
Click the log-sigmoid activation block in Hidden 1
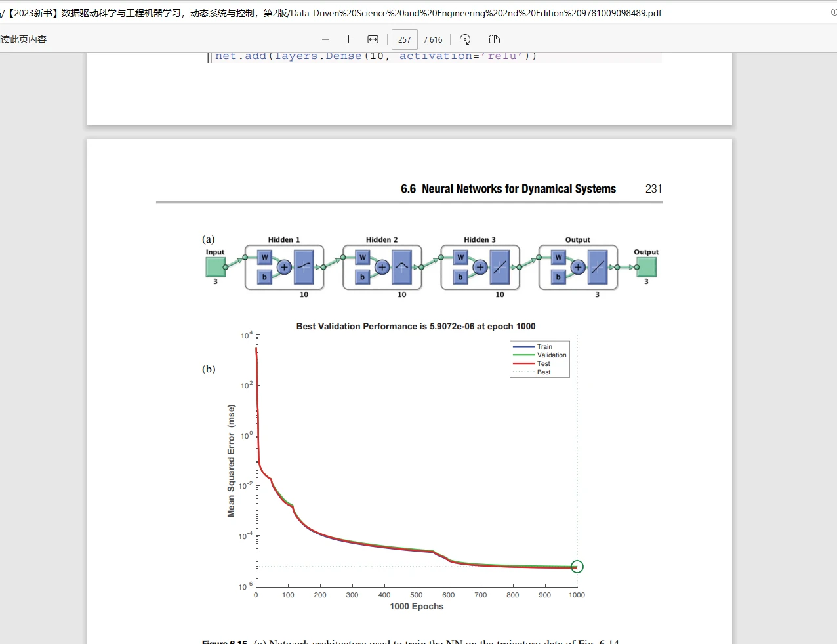(x=304, y=267)
